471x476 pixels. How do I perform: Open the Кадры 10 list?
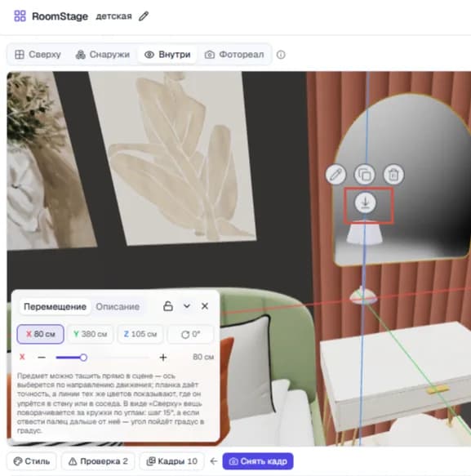171,461
